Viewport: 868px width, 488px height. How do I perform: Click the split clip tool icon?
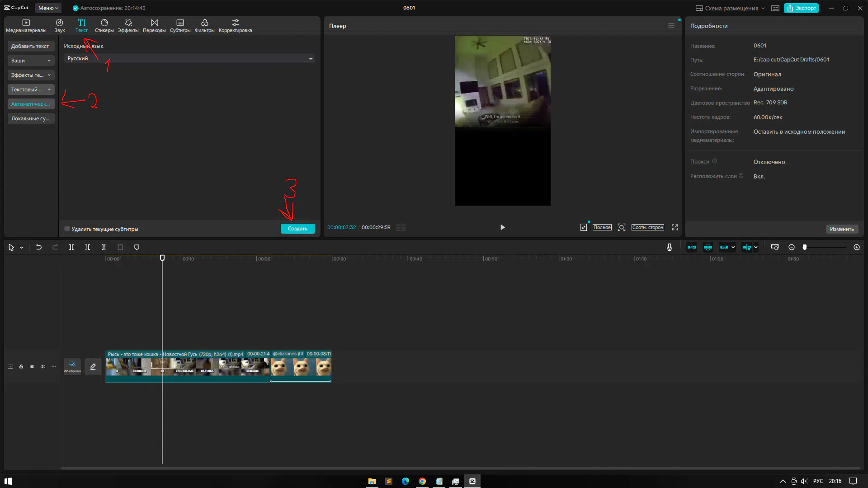[71, 247]
